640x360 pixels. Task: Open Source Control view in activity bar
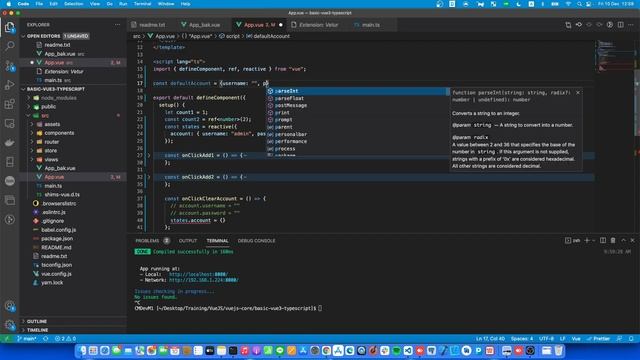click(x=9, y=65)
